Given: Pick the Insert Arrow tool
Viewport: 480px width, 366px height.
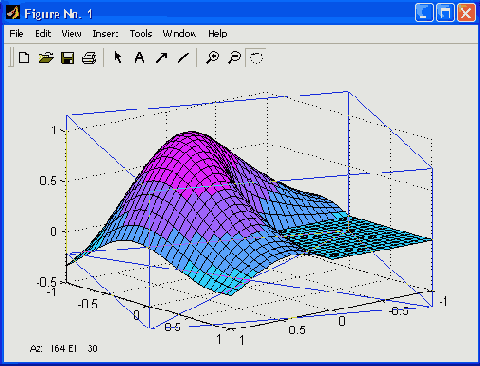Looking at the screenshot, I should point(161,58).
